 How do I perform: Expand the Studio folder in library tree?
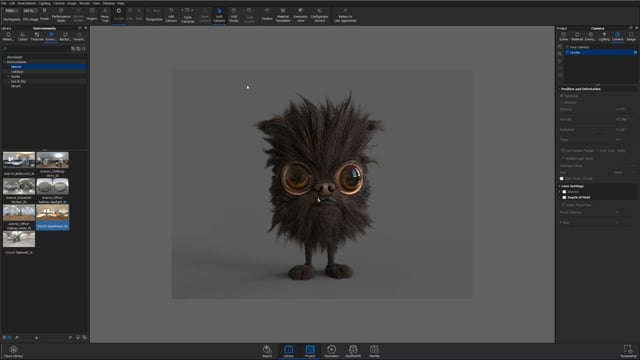pos(9,76)
